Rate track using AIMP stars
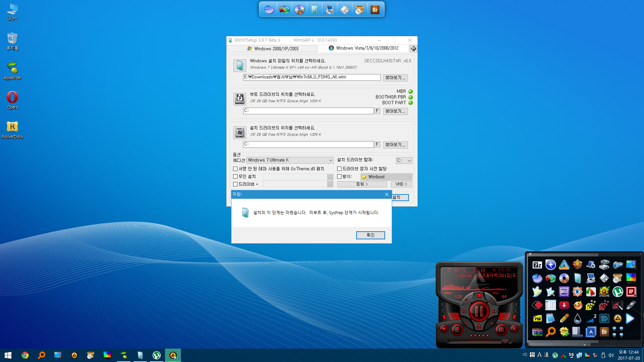644x362 pixels. (479, 336)
